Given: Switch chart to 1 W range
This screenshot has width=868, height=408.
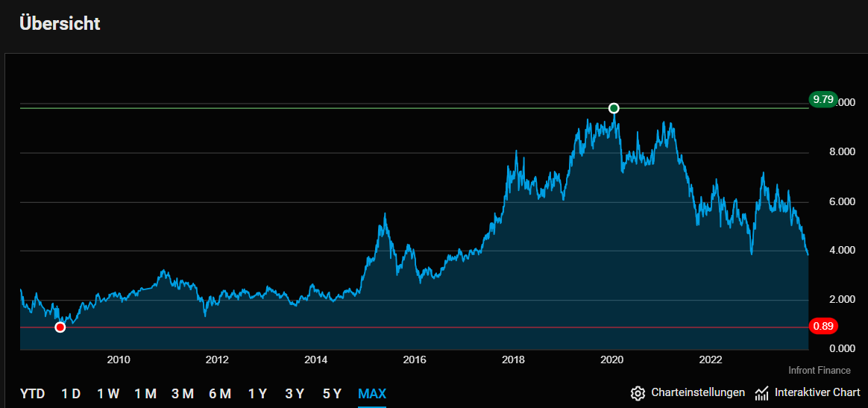Looking at the screenshot, I should [108, 394].
